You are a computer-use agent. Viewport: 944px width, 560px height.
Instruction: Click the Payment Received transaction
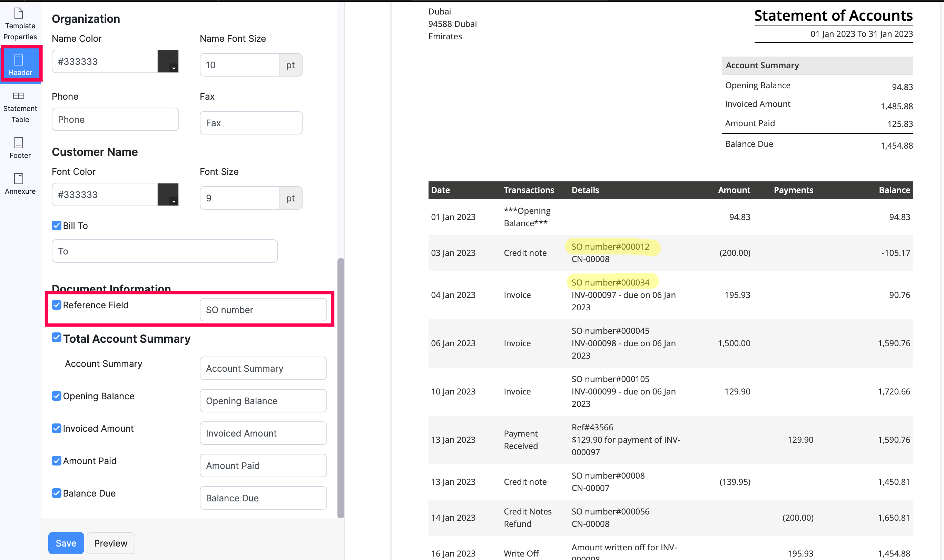(521, 440)
